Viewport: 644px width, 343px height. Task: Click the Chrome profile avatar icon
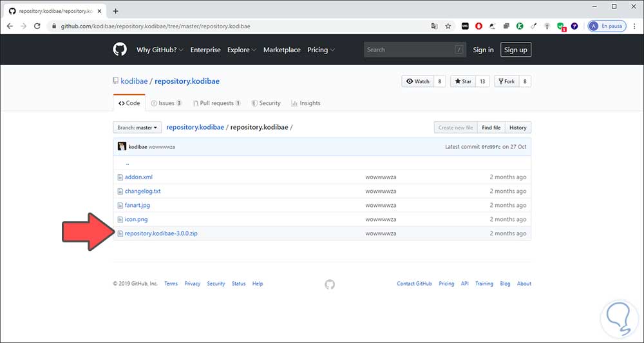pos(594,26)
